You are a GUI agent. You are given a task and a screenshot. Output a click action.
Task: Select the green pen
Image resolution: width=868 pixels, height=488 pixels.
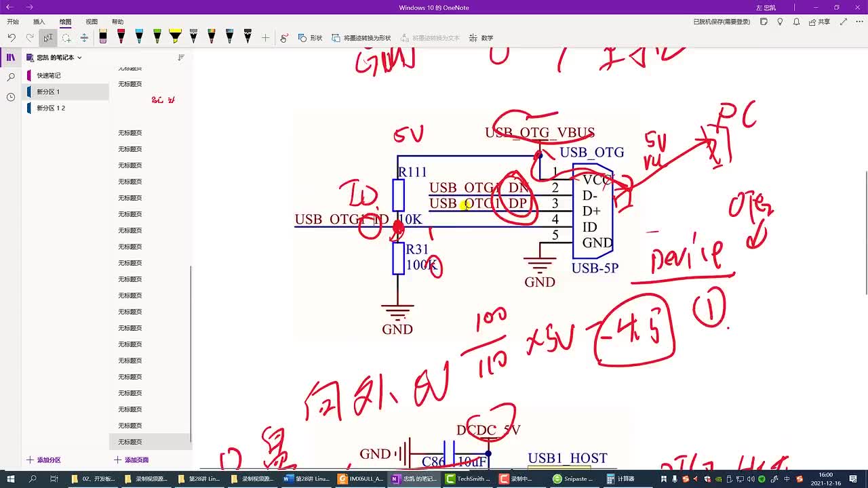(x=157, y=37)
